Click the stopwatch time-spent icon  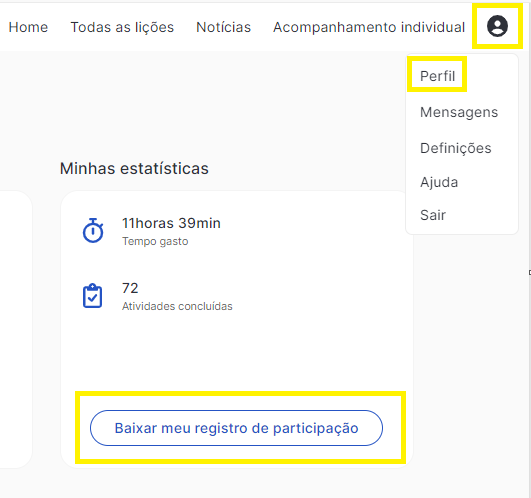93,231
